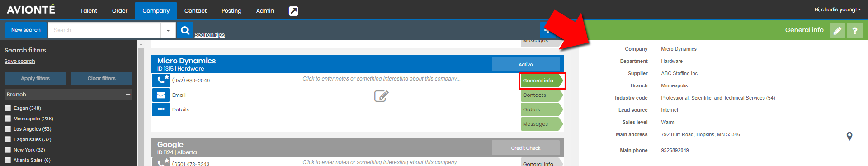
Task: Click the pencil edit icon in General info header
Action: [x=837, y=31]
